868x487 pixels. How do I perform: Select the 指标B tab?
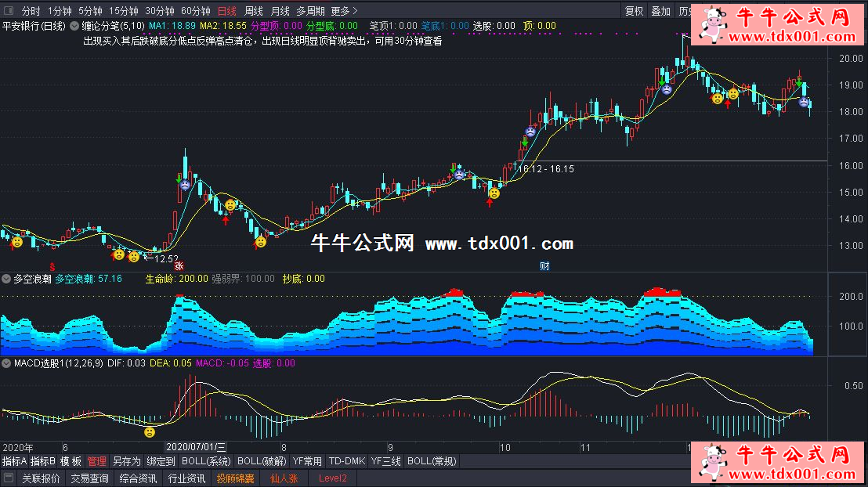(42, 461)
